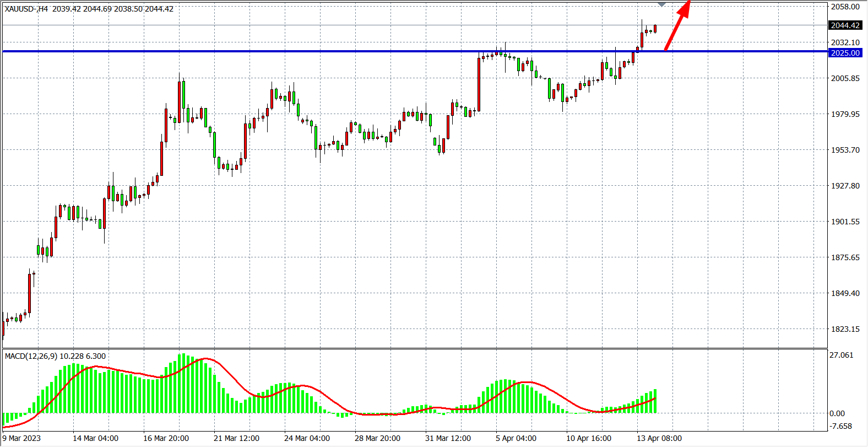Click the 0.00 MACD zero level label
This screenshot has width=868, height=447.
[x=837, y=413]
